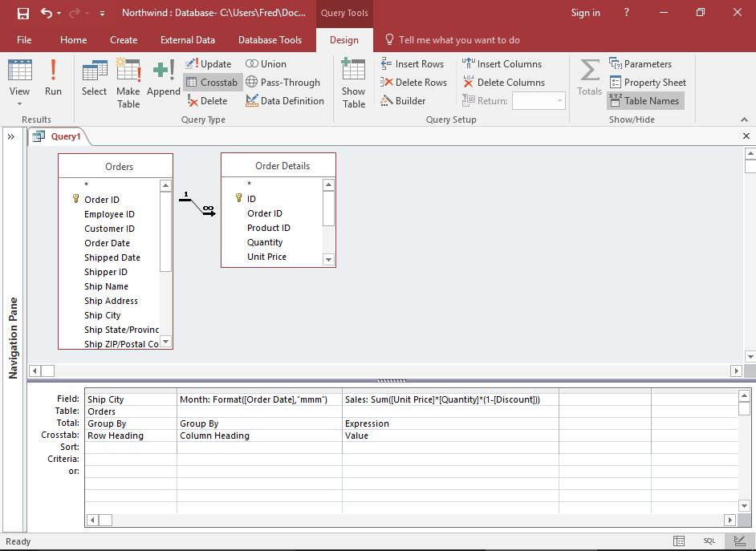This screenshot has width=756, height=551.
Task: Open the Column Heading Crosstab cell
Action: pyautogui.click(x=259, y=436)
